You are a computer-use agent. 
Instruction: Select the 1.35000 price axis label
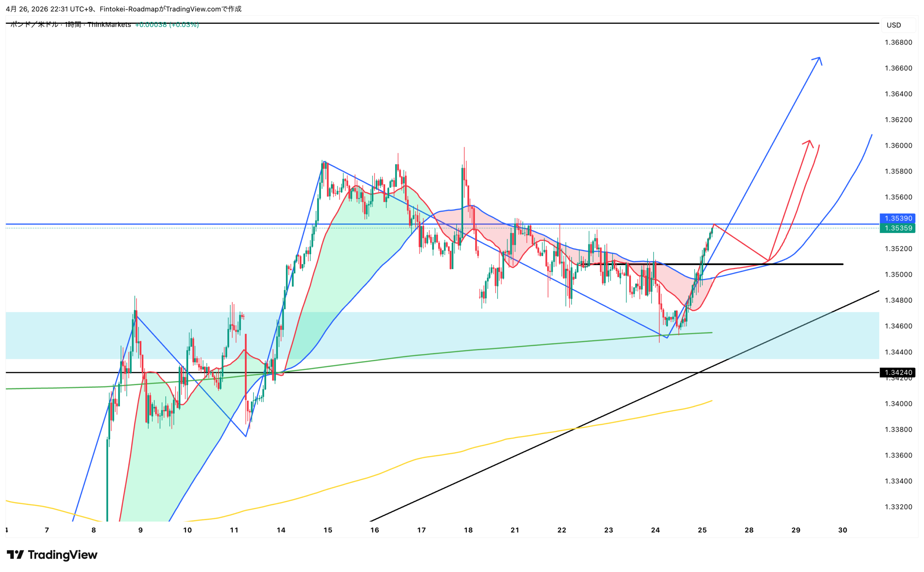(x=898, y=274)
